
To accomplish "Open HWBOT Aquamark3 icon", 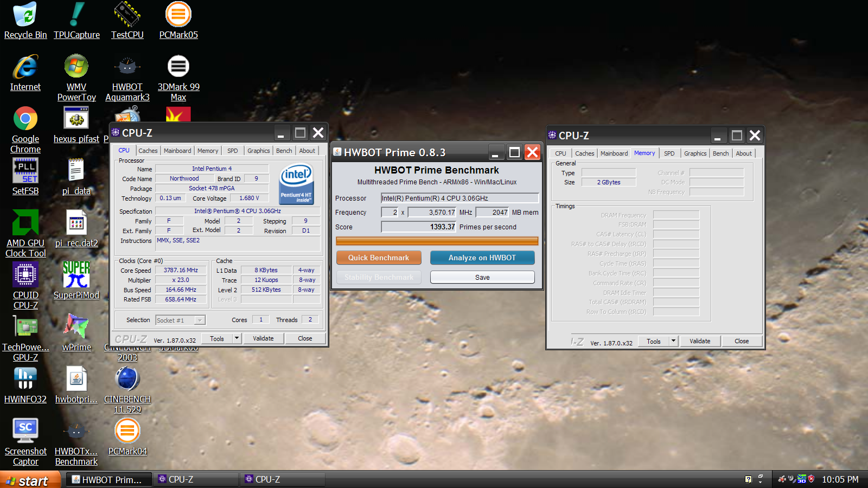I will tap(127, 78).
